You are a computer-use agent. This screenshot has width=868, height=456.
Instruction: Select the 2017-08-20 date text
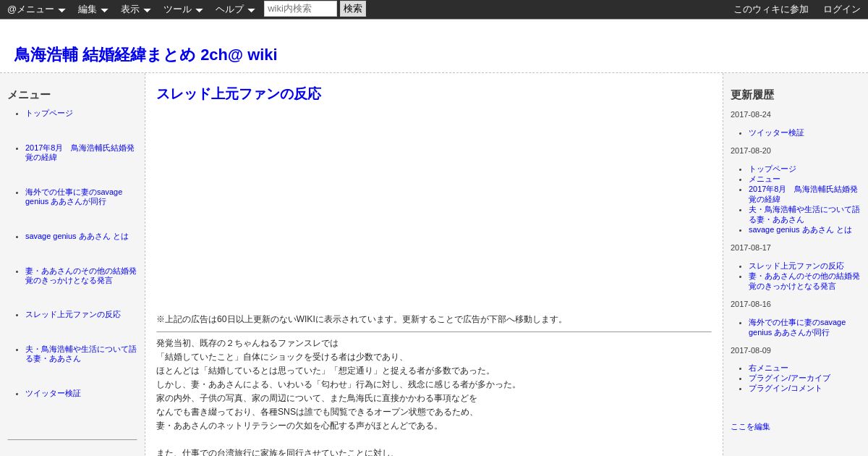coord(751,151)
